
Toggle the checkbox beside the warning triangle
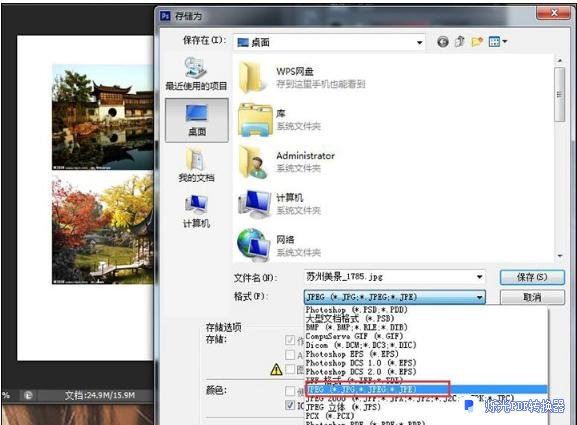coord(290,369)
